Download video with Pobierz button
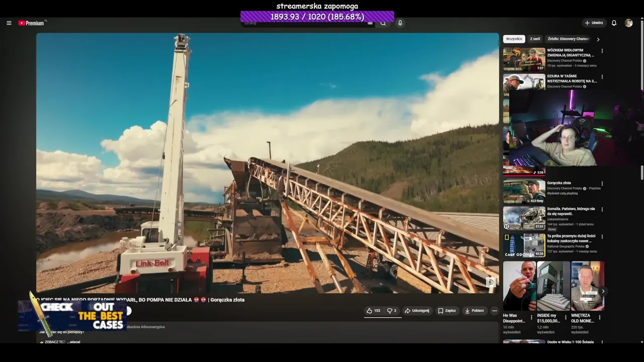Screen dimensions: 644x362 pos(474,311)
